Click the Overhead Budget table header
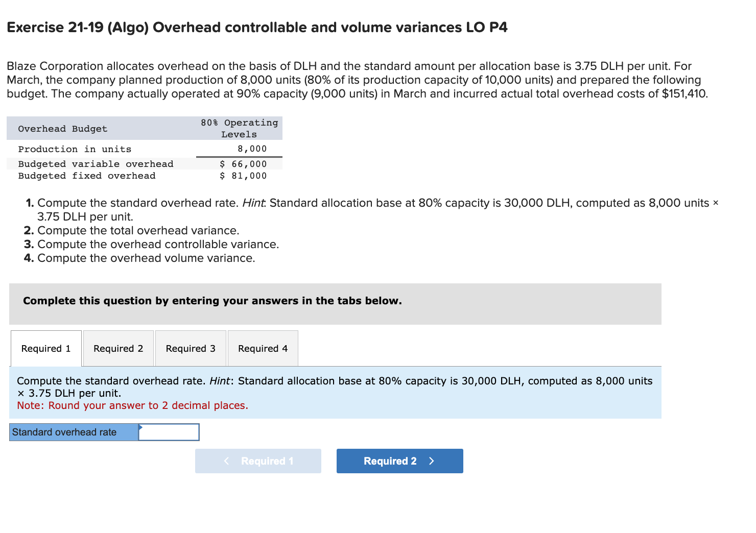This screenshot has width=756, height=533. point(62,128)
